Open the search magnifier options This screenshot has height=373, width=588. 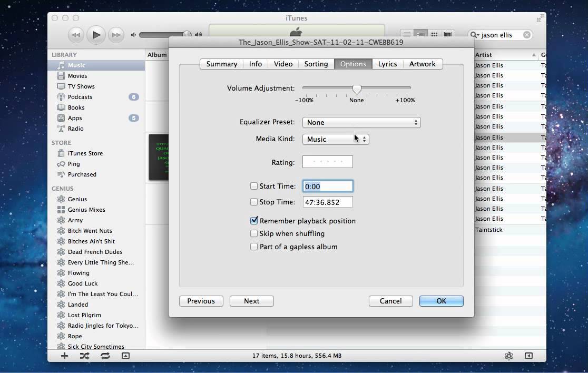tap(475, 35)
